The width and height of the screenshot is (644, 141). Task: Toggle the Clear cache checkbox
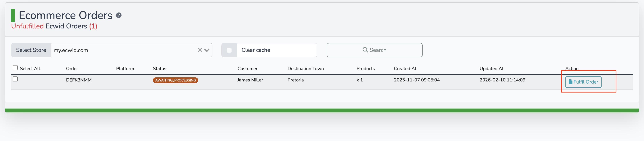(229, 50)
